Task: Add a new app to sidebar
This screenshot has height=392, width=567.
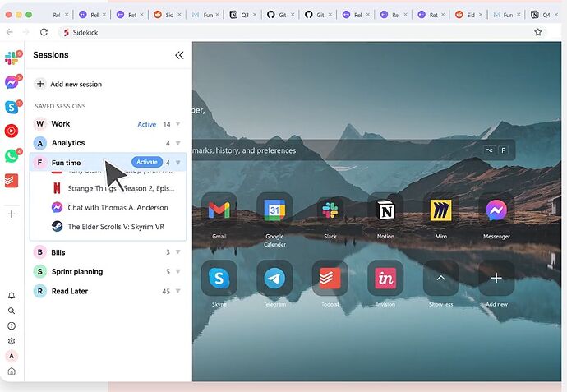Action: 12,214
